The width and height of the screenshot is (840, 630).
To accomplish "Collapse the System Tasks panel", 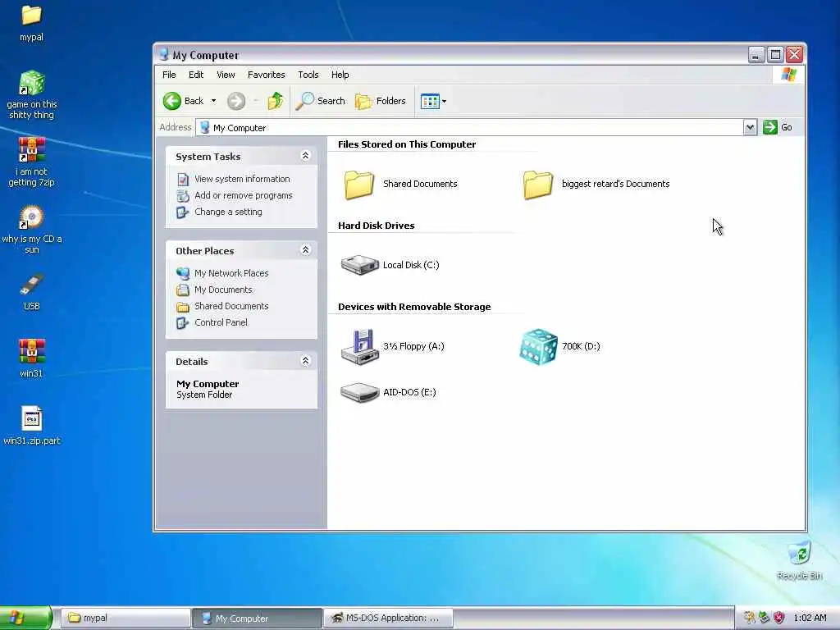I will (305, 156).
